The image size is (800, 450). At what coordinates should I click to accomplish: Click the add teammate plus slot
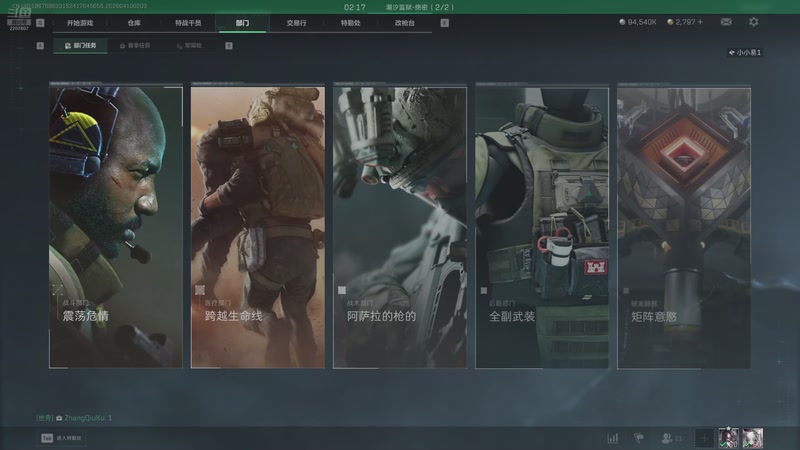click(x=704, y=438)
